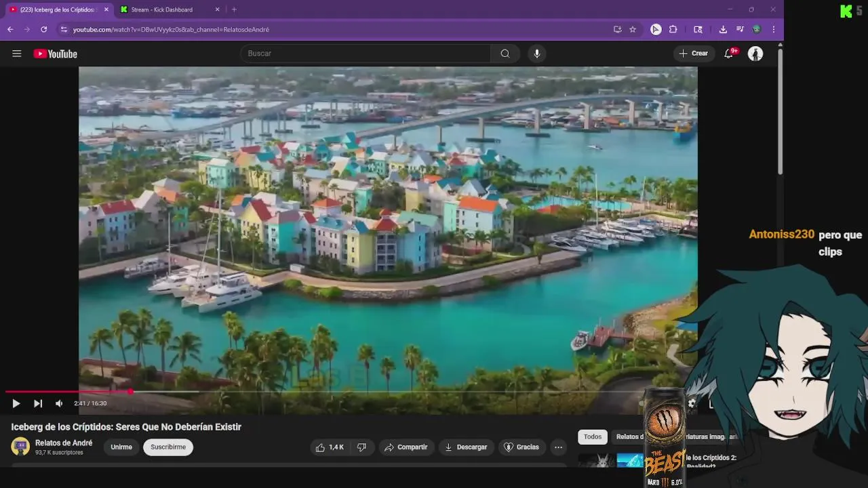Open the browser three-dot menu
The width and height of the screenshot is (868, 488).
pos(774,30)
